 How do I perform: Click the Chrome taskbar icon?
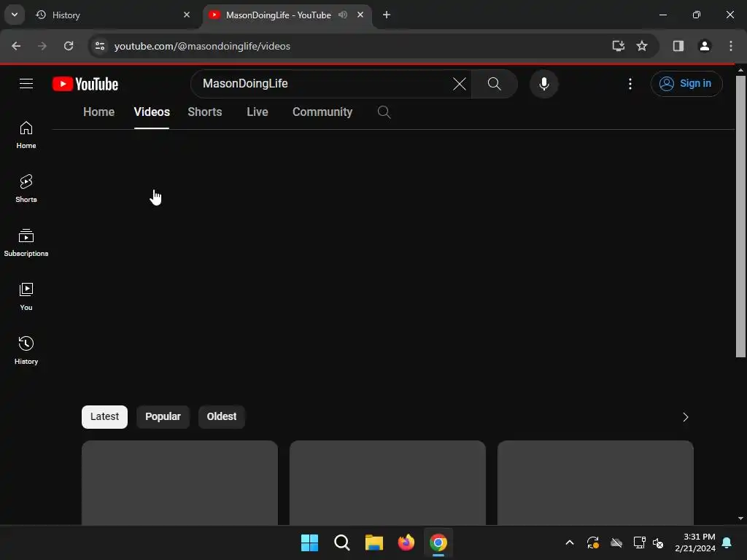[438, 542]
